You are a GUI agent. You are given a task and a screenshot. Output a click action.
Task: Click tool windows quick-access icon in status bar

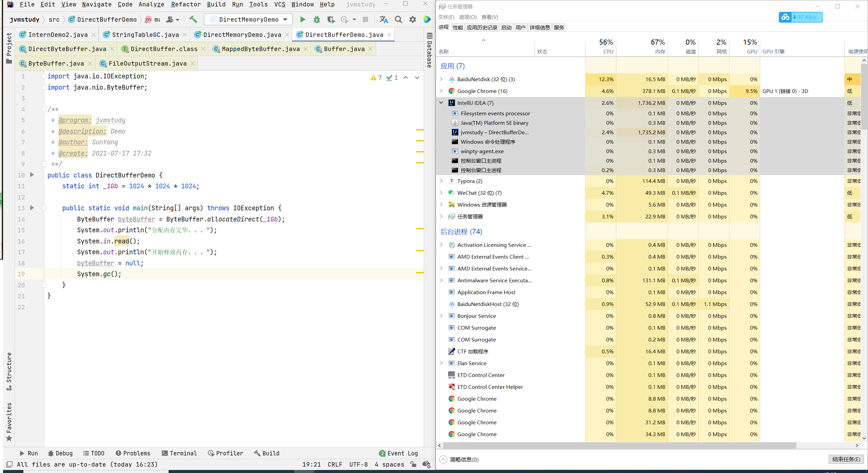(9, 464)
